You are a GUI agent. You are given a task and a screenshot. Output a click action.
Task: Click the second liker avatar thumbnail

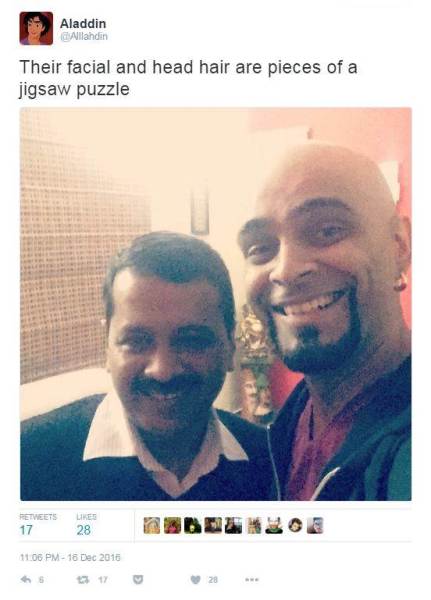[x=172, y=525]
